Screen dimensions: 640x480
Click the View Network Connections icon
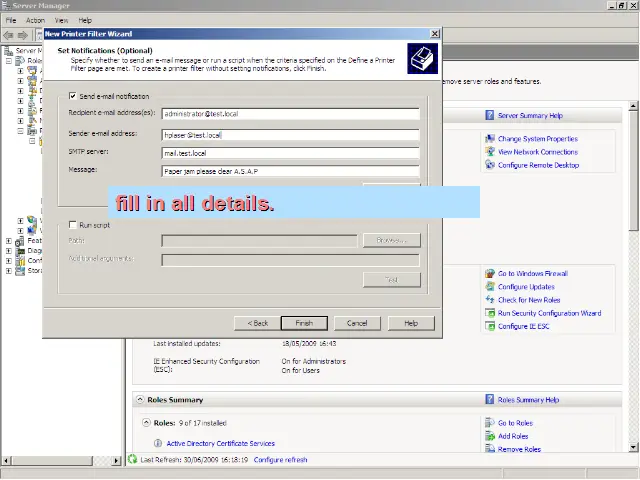(x=490, y=152)
